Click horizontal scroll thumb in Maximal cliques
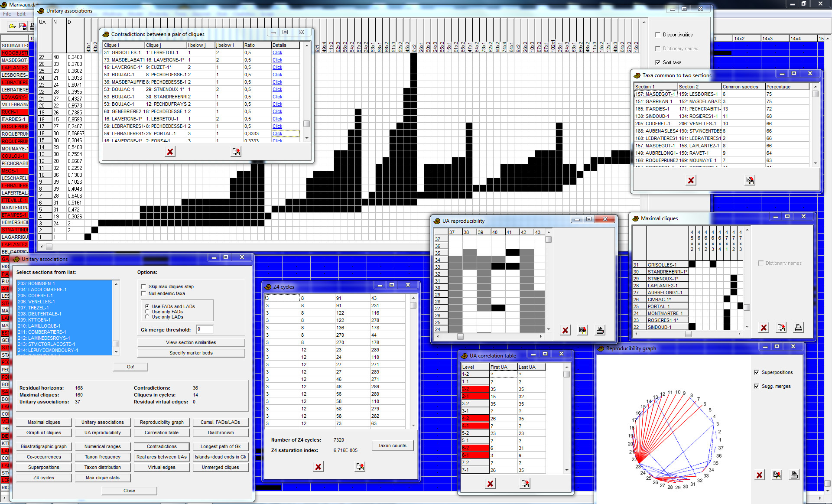This screenshot has height=504, width=832. (x=688, y=334)
